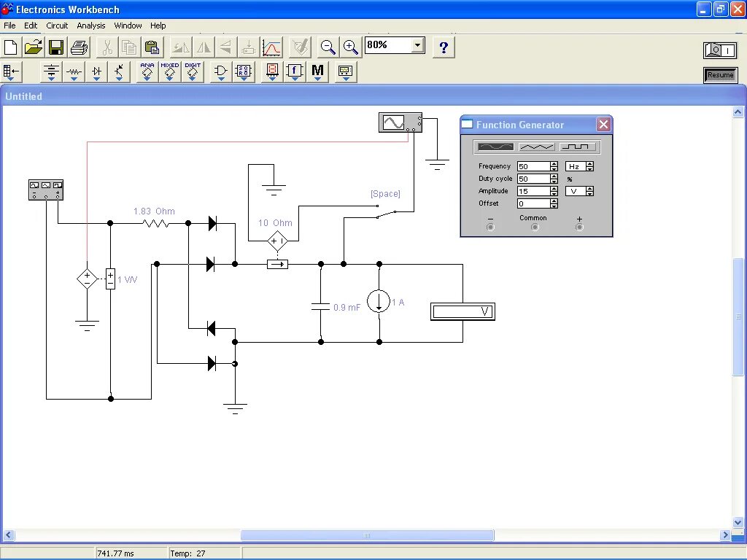Open the Basic resistor parts bin
The height and width of the screenshot is (560, 747).
tap(74, 72)
